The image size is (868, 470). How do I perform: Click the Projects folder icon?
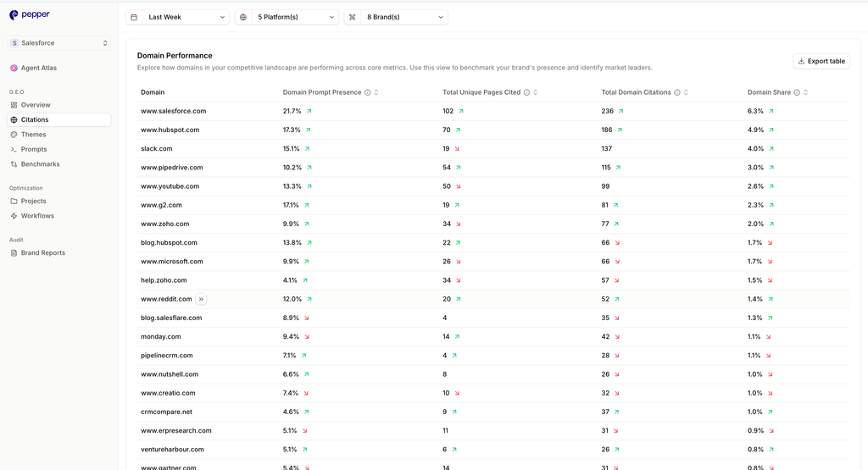coord(14,202)
